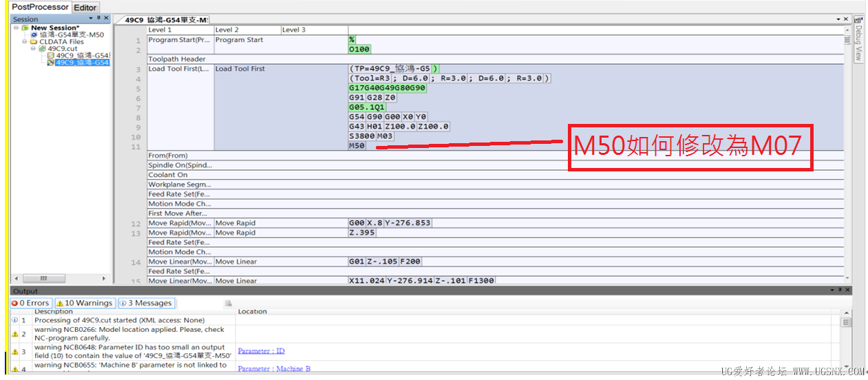868x380 pixels.
Task: Click the CLDATA Files folder icon
Action: 33,41
